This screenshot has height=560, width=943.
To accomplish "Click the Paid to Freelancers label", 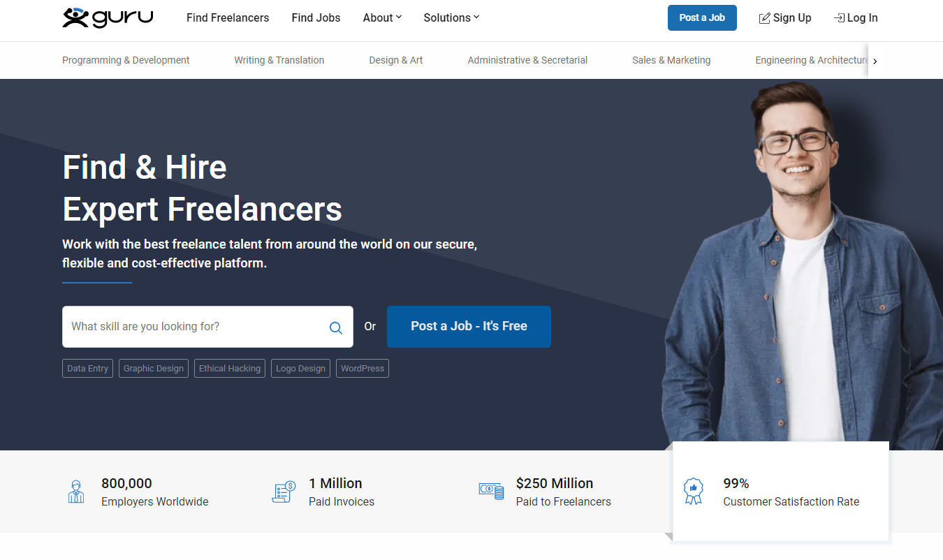I will pyautogui.click(x=564, y=501).
